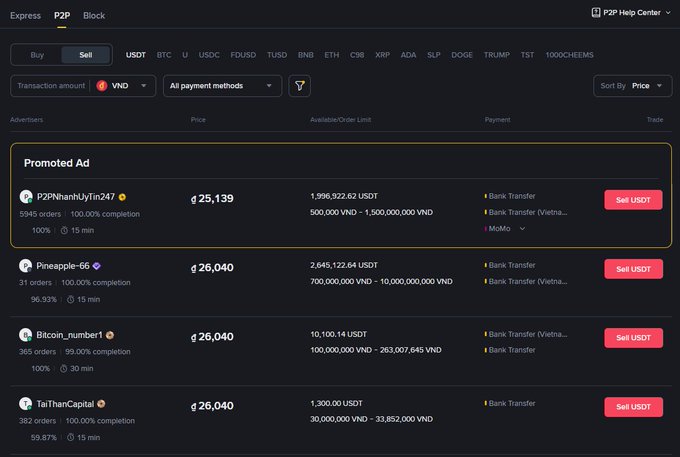Open the Express tab
This screenshot has width=680, height=457.
(25, 16)
